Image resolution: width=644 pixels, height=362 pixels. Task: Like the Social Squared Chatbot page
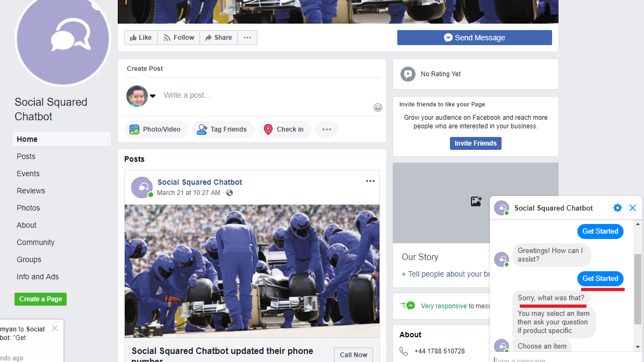point(141,38)
